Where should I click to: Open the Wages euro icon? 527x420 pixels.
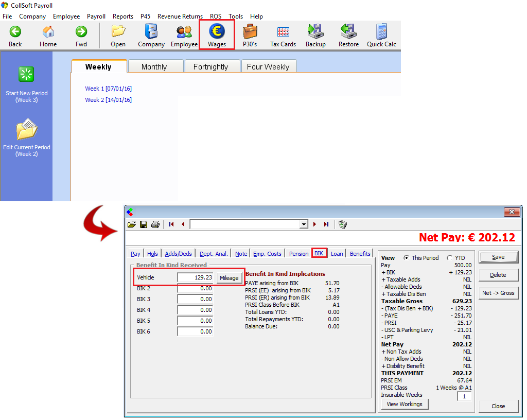217,32
